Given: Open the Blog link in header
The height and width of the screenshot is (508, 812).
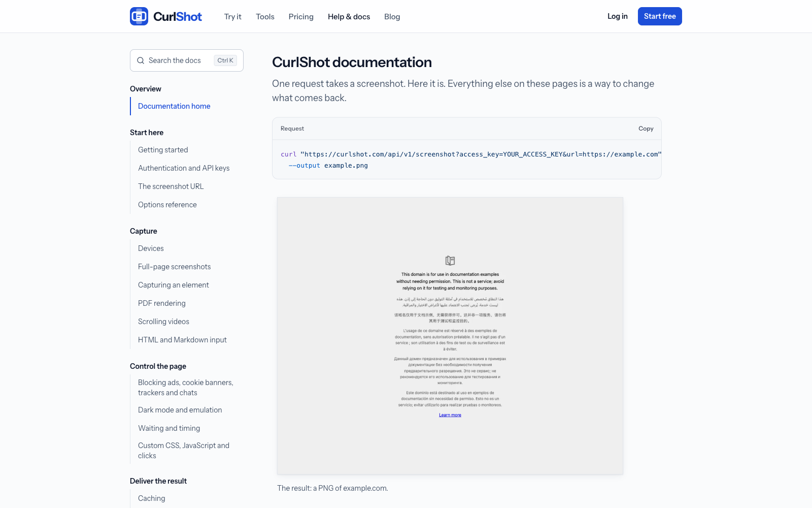Looking at the screenshot, I should (392, 17).
